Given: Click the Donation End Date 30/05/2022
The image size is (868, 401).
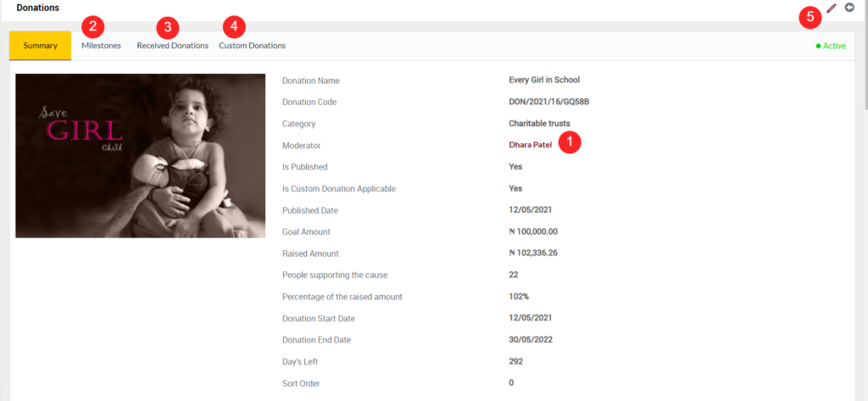Looking at the screenshot, I should coord(531,339).
